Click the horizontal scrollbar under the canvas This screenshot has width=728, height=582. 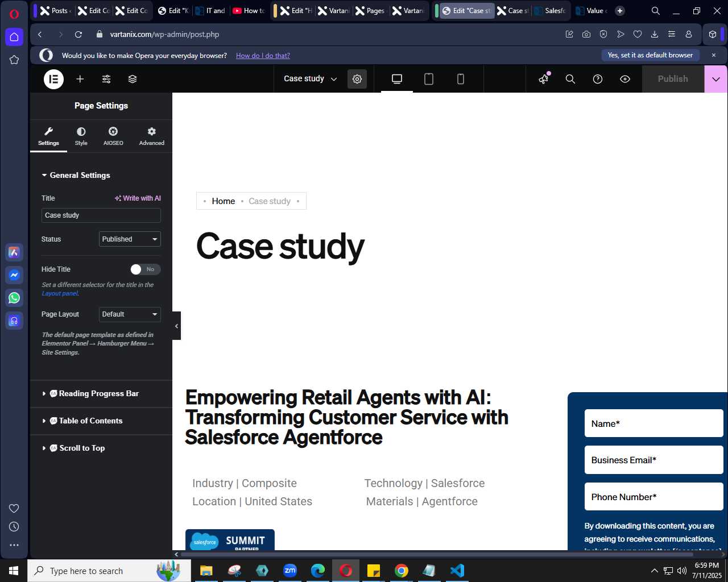[437, 554]
